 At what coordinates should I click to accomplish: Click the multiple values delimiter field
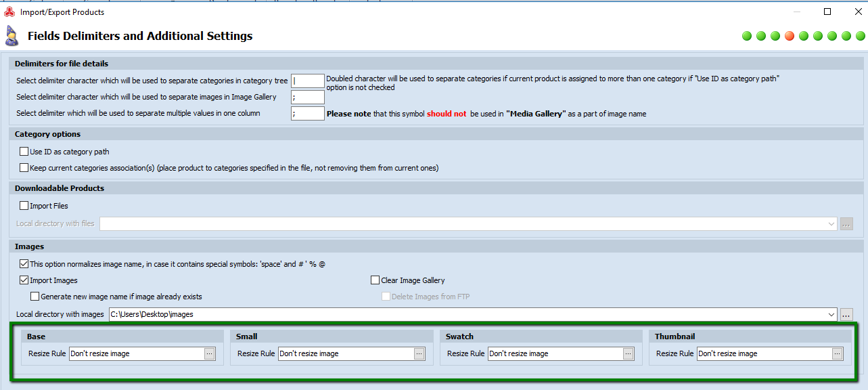click(x=308, y=114)
